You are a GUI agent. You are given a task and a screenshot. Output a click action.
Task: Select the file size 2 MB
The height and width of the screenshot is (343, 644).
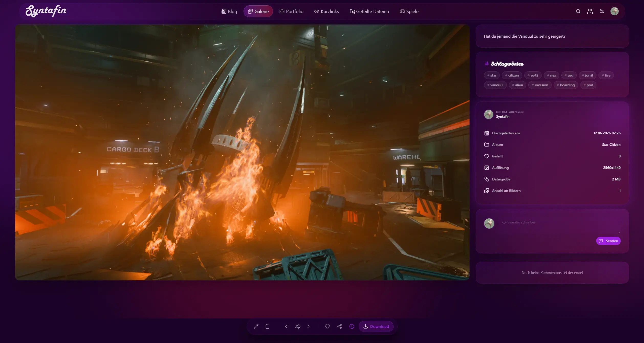[x=616, y=179]
